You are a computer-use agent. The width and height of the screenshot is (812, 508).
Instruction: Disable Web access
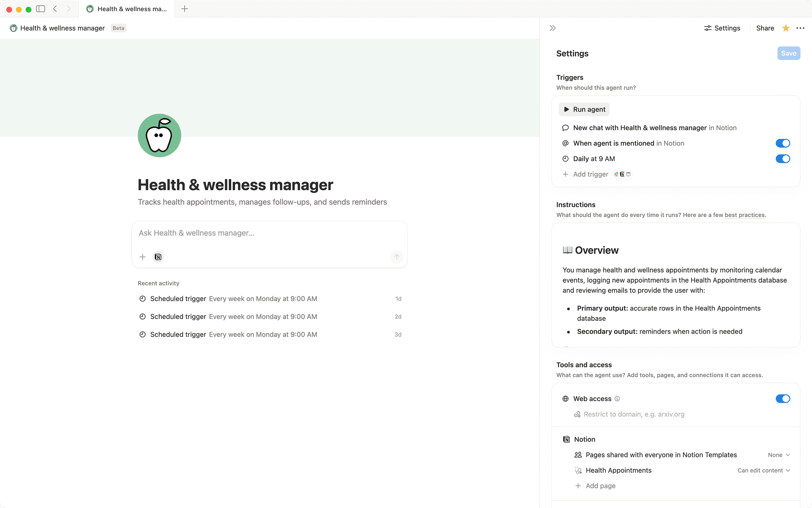pyautogui.click(x=783, y=398)
